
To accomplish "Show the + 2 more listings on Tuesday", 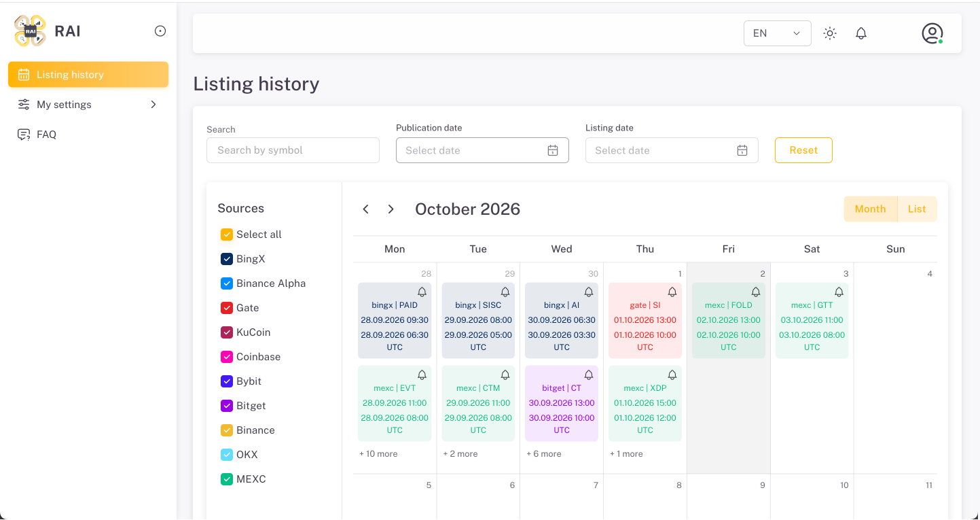I will [460, 454].
